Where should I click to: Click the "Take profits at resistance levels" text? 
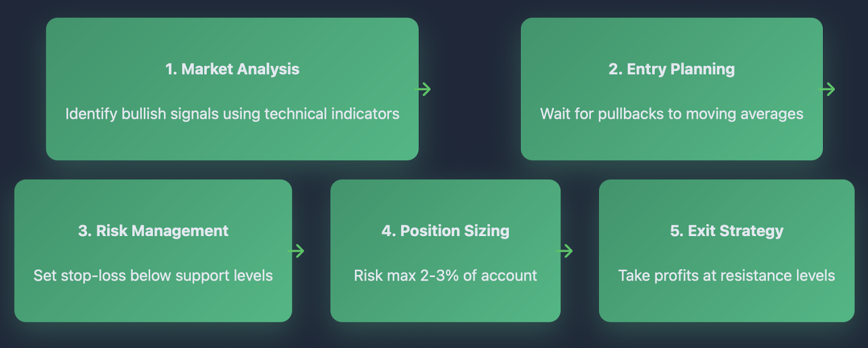(726, 275)
